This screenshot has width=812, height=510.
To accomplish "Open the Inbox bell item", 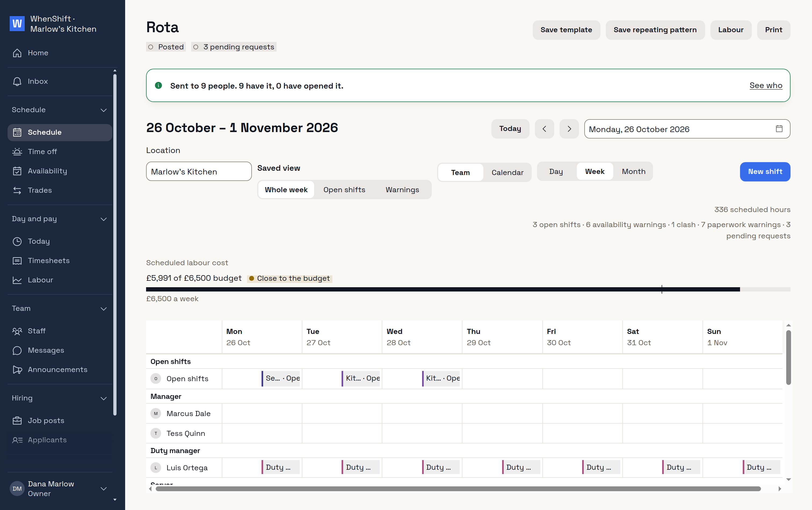I will tap(60, 81).
